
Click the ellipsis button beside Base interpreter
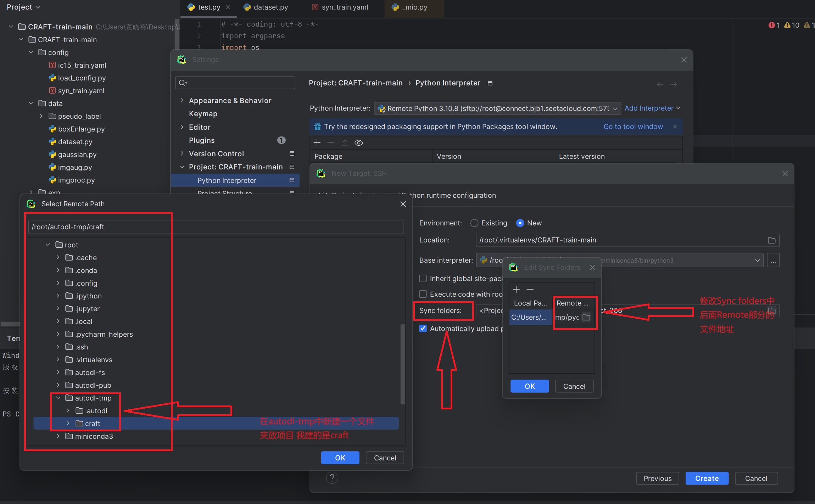(773, 261)
